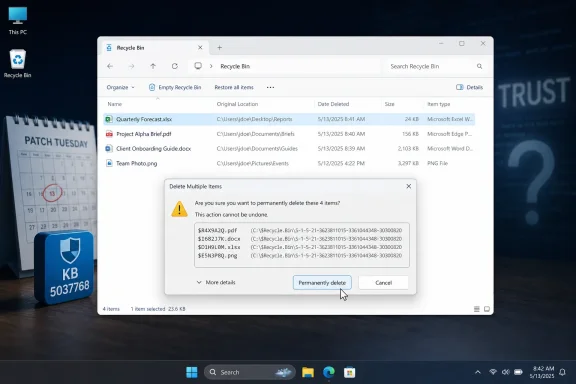
Task: Show hidden system tray icons
Action: [x=478, y=372]
